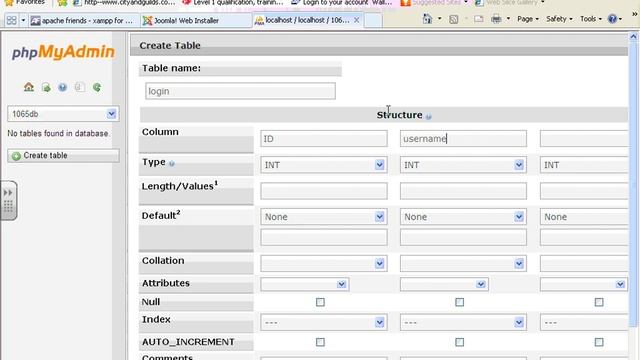640x360 pixels.
Task: Click the read mail icon in toolbar
Action: coord(479,19)
